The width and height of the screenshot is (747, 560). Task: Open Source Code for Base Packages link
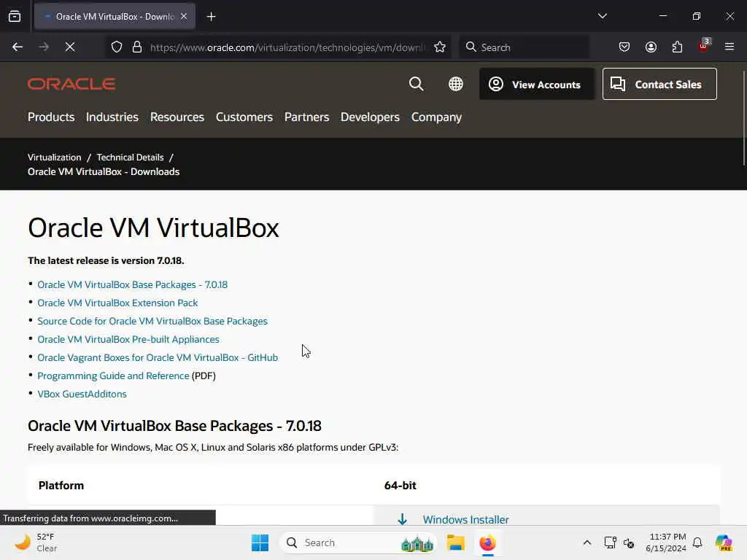(x=152, y=321)
